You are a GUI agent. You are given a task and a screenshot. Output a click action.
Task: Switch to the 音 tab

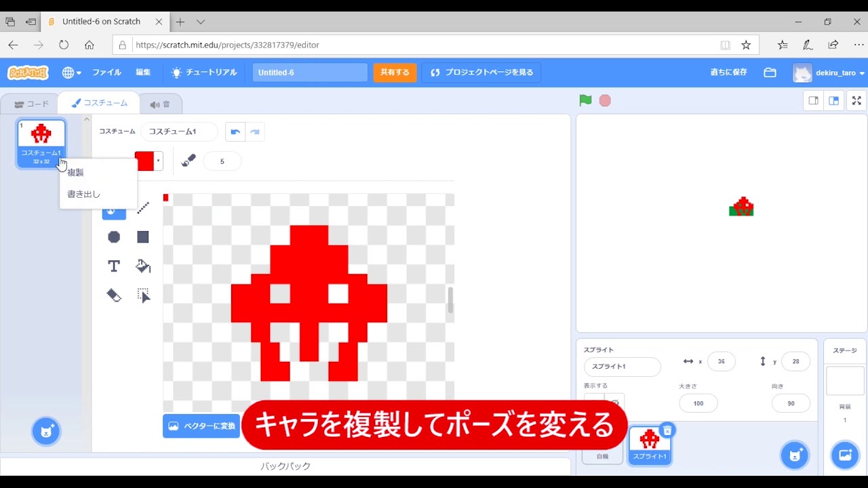click(160, 104)
